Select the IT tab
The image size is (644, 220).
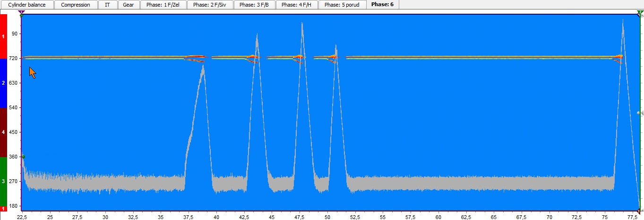pyautogui.click(x=107, y=5)
